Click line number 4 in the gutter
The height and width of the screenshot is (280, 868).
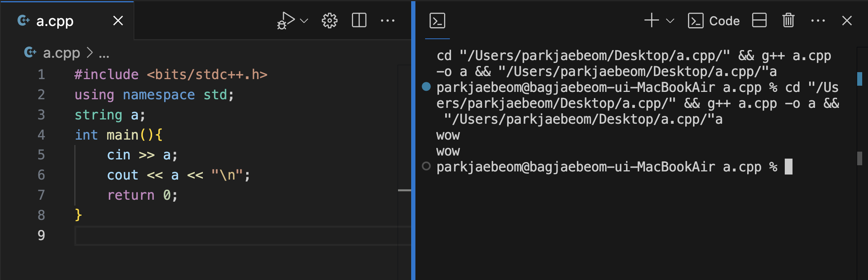tap(41, 135)
